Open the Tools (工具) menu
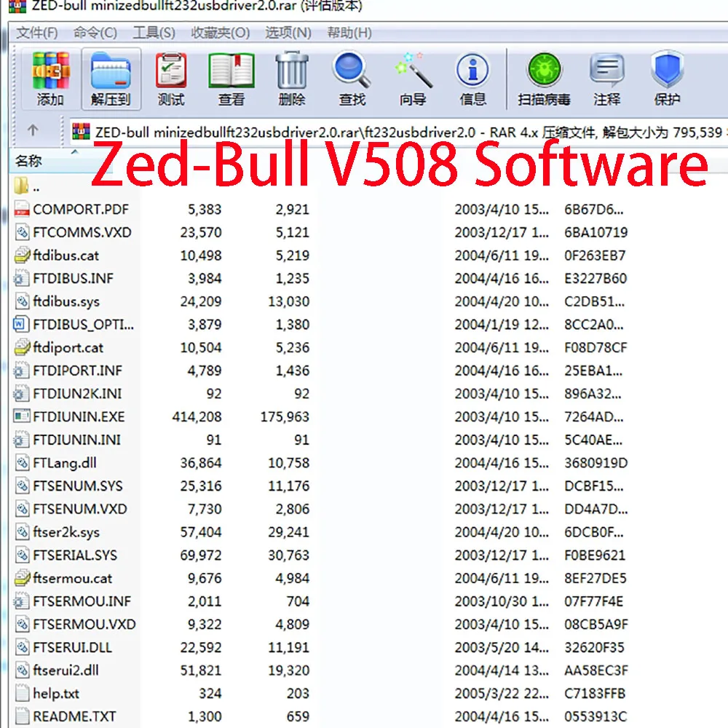This screenshot has width=728, height=728. pyautogui.click(x=154, y=33)
